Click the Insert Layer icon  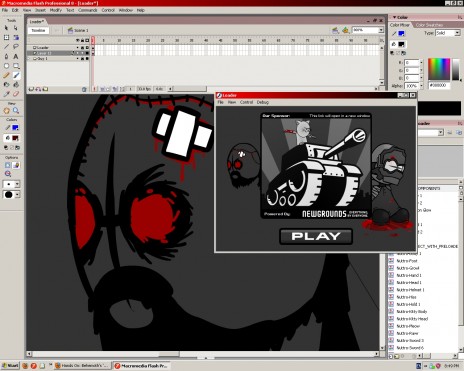coord(31,89)
